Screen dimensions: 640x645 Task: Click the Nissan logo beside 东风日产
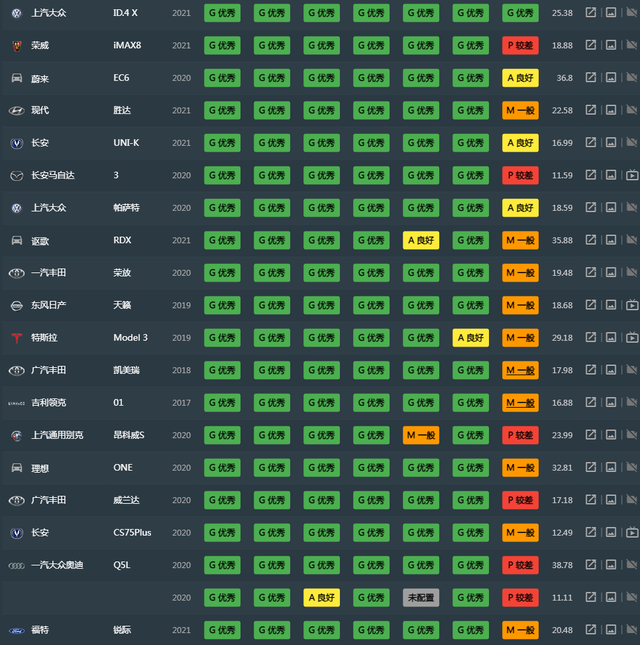(x=16, y=306)
